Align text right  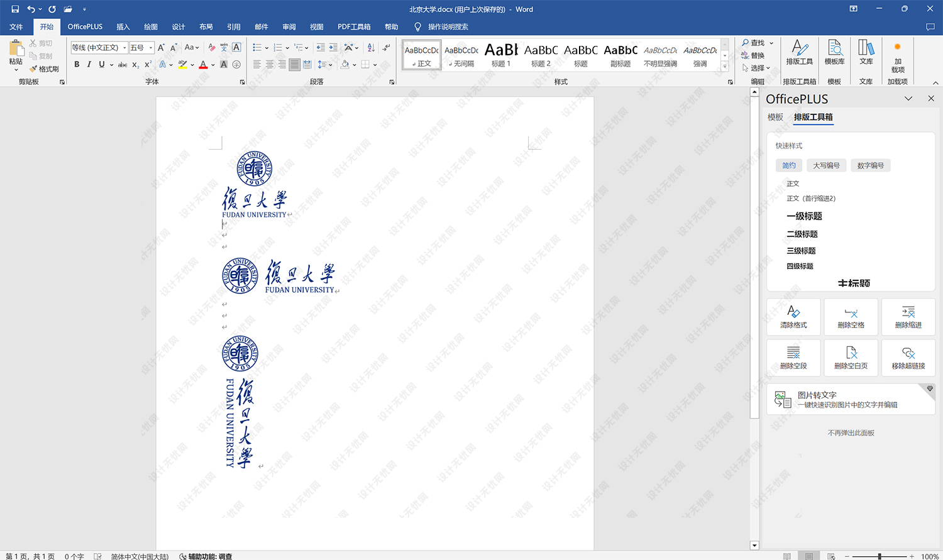coord(282,64)
